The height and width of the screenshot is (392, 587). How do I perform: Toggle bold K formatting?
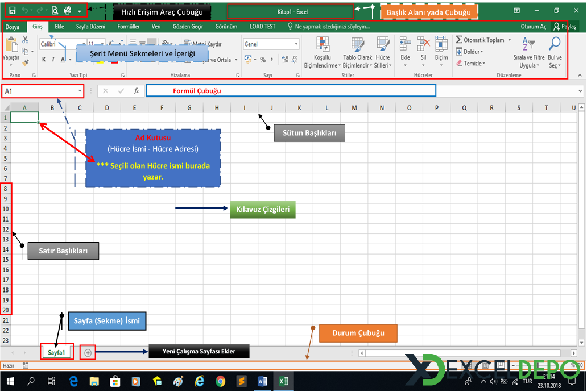tap(44, 60)
